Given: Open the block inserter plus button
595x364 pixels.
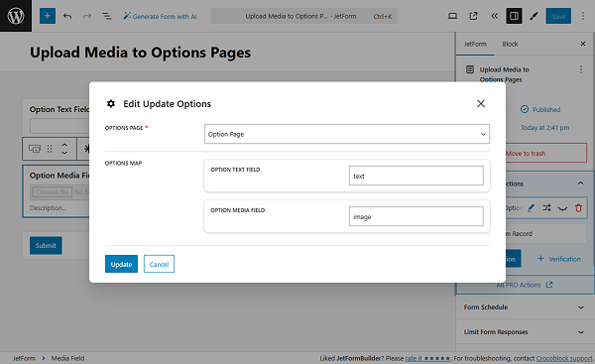Looking at the screenshot, I should 48,16.
